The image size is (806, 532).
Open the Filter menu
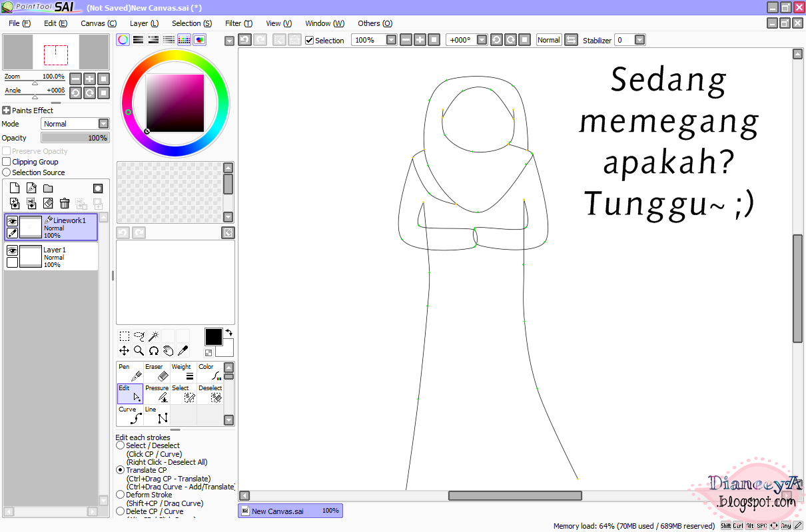point(238,23)
